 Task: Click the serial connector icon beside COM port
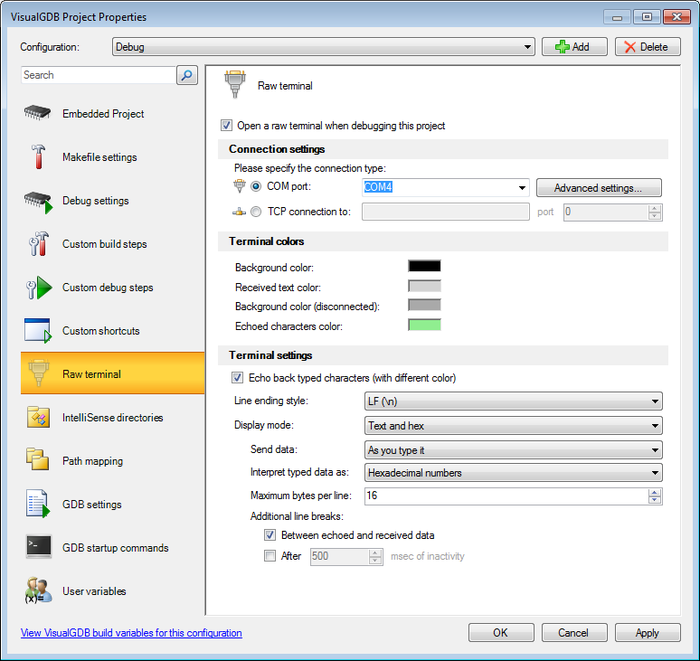(x=240, y=186)
